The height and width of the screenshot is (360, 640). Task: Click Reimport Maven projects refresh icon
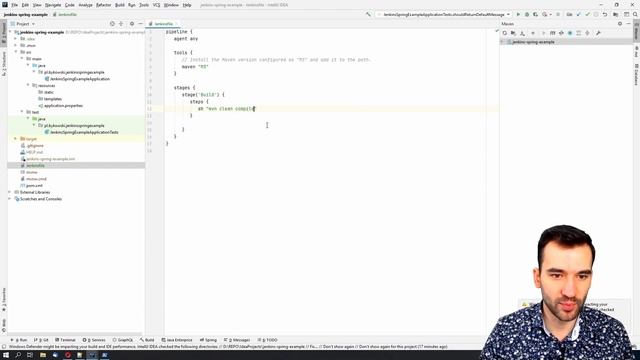tap(505, 33)
